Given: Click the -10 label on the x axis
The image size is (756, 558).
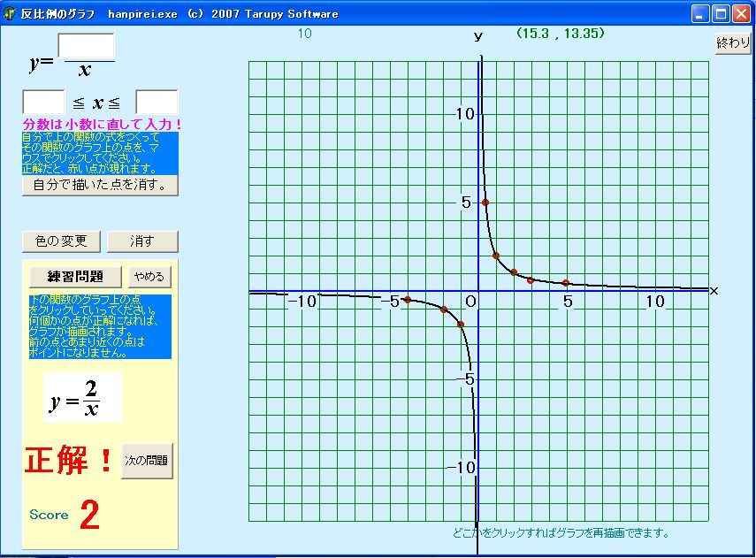Looking at the screenshot, I should pyautogui.click(x=302, y=302).
